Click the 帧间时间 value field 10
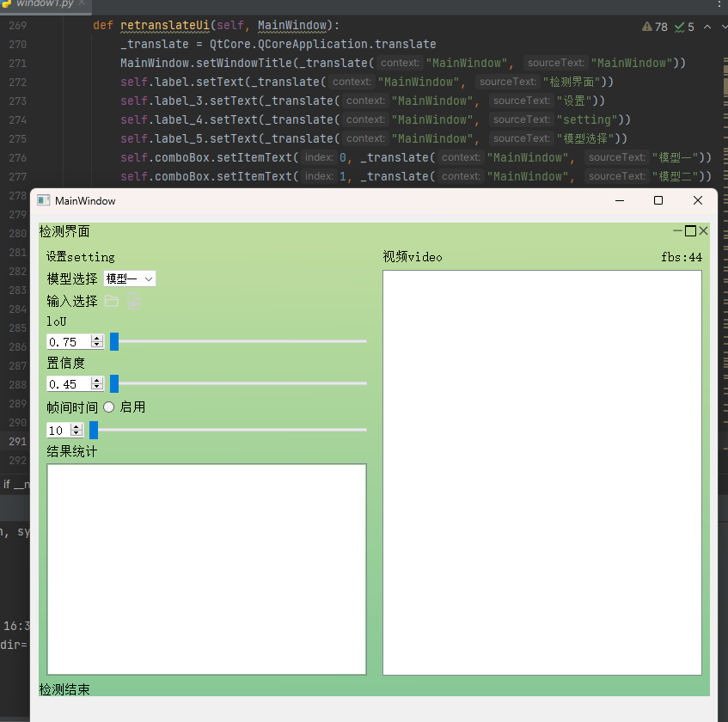The image size is (728, 722). [58, 431]
